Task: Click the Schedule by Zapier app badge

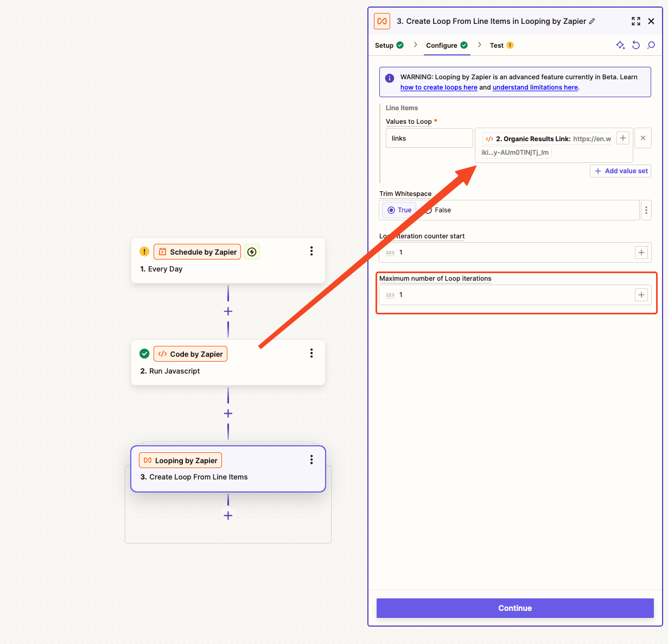Action: pyautogui.click(x=197, y=251)
